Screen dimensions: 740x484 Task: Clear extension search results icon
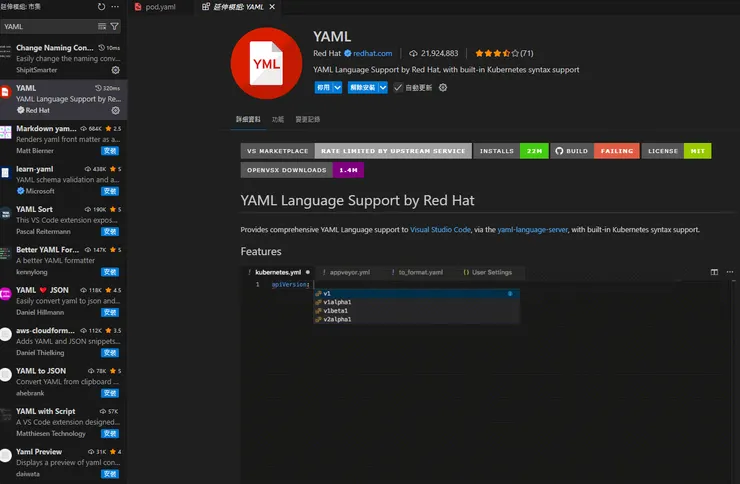coord(101,26)
